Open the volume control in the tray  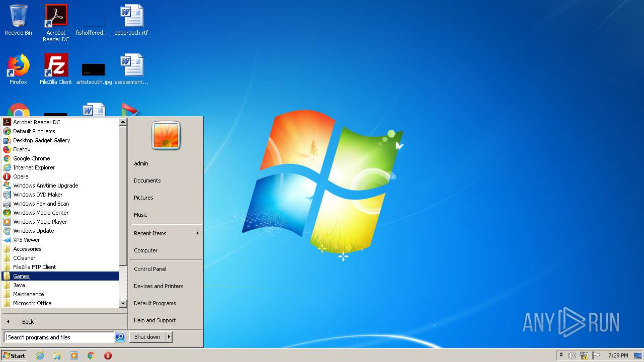[572, 355]
